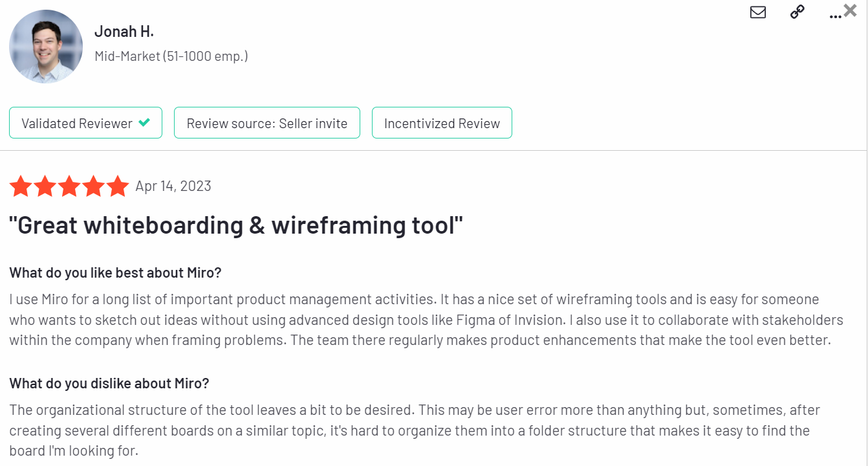Open the three-dot more options menu
868x466 pixels.
835,16
